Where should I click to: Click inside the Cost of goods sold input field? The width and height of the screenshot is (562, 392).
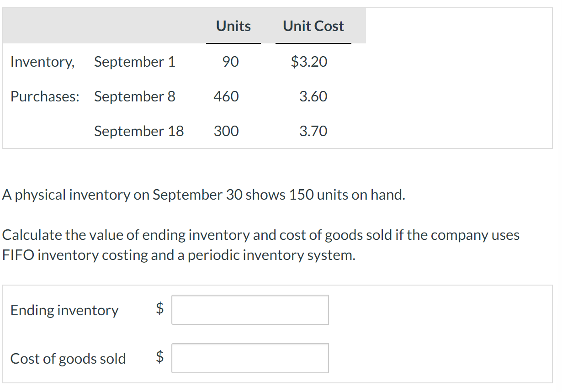[x=249, y=358]
